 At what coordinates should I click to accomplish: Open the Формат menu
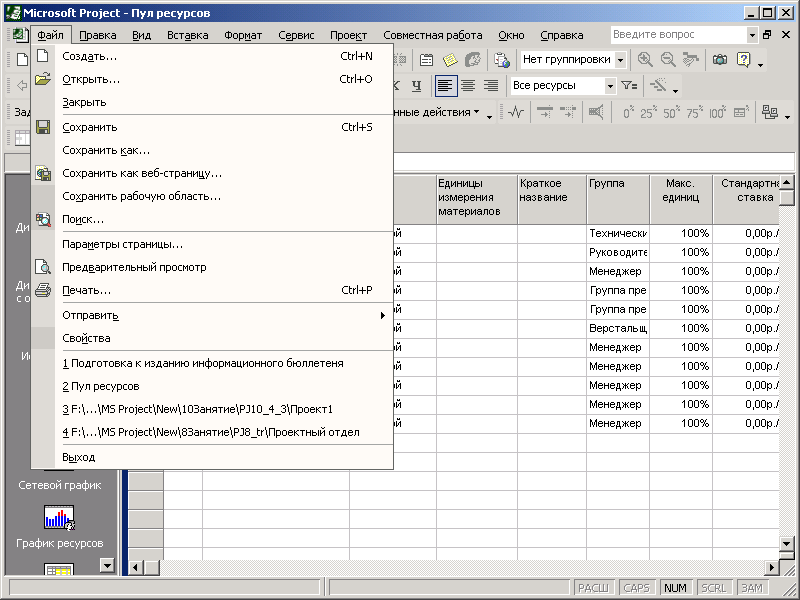(x=243, y=35)
